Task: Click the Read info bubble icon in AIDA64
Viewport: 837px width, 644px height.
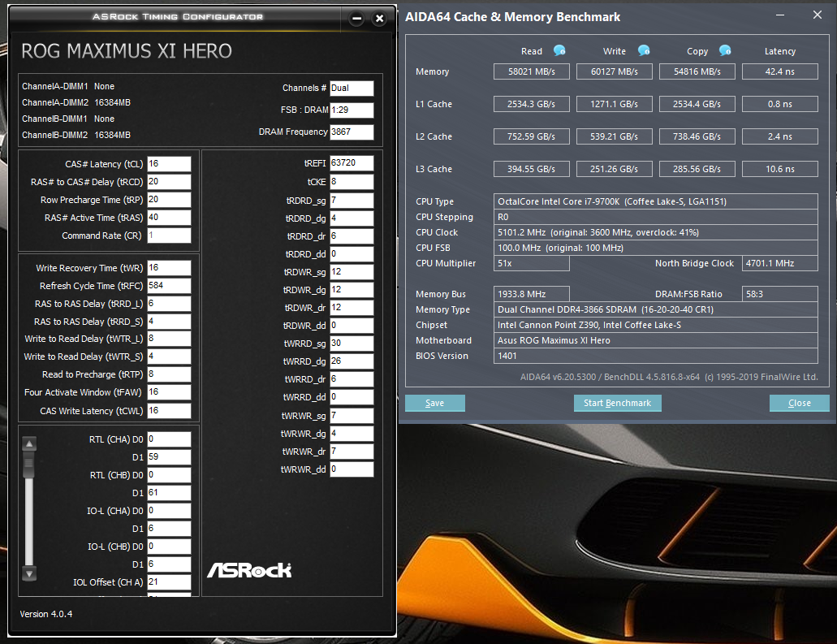Action: (559, 50)
